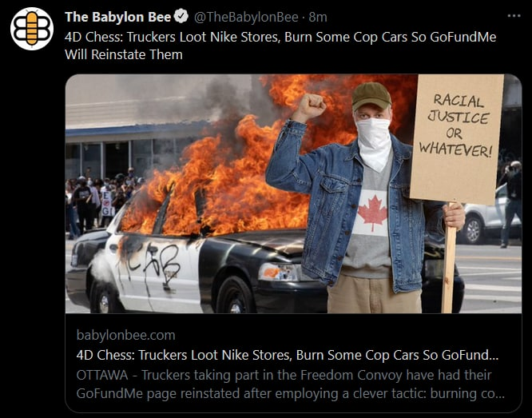Click The Babylon Bee display name
532x418 pixels.
117,17
